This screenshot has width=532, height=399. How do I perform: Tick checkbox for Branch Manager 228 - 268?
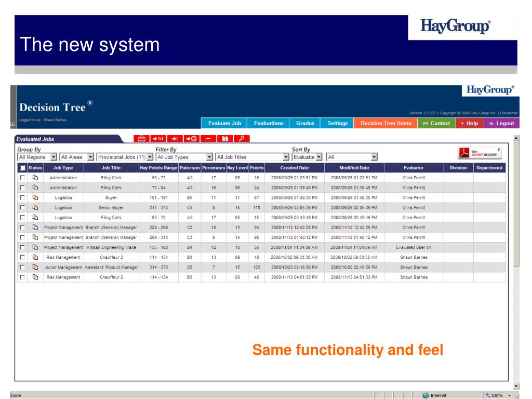[x=22, y=228]
